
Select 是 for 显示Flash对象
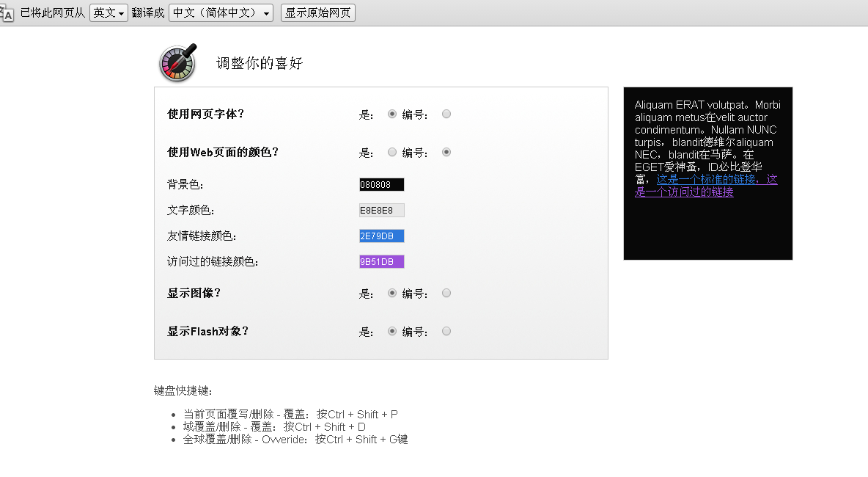tap(392, 331)
